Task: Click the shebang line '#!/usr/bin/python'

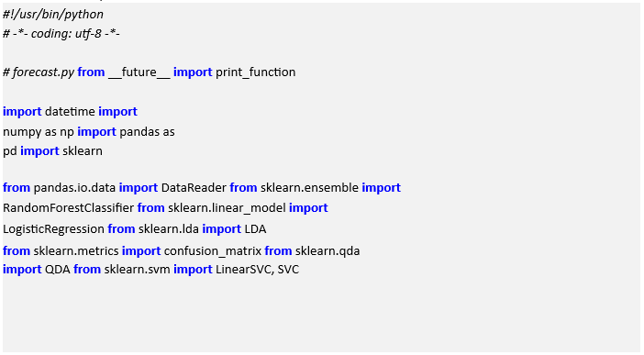Action: pyautogui.click(x=53, y=15)
